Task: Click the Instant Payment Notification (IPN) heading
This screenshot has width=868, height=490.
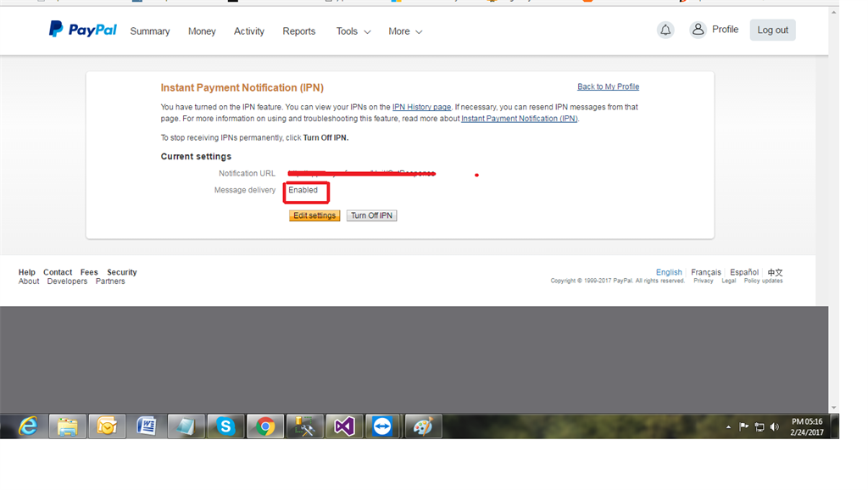Action: click(x=242, y=87)
